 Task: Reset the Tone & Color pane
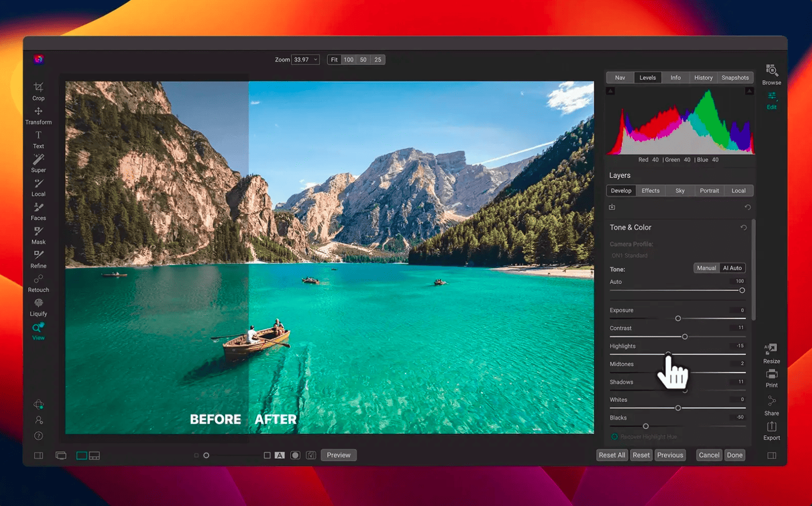(743, 227)
